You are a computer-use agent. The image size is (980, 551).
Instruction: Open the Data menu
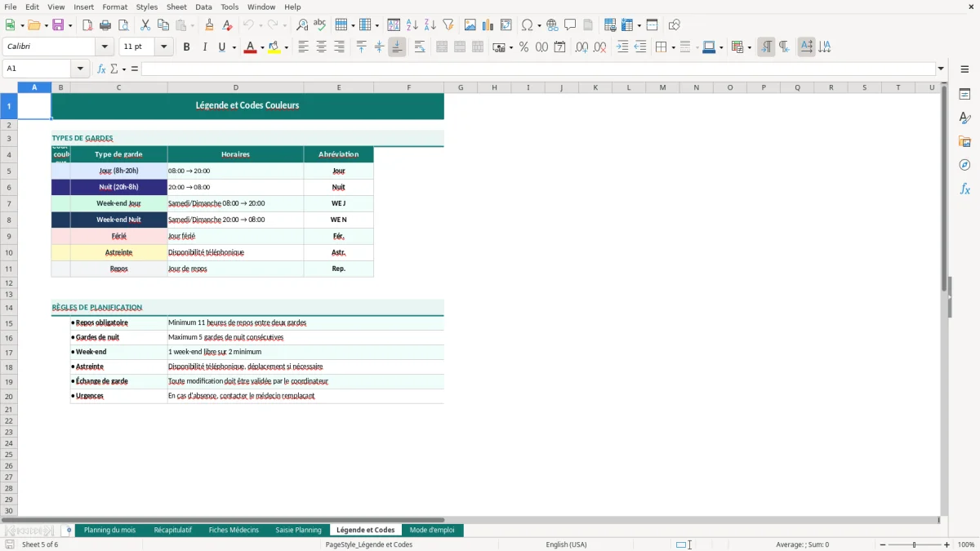203,7
